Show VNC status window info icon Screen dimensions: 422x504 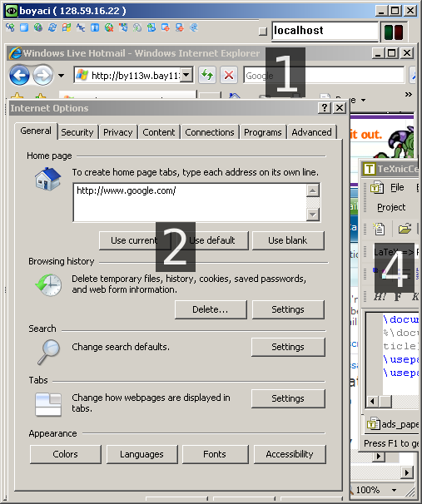tap(95, 27)
